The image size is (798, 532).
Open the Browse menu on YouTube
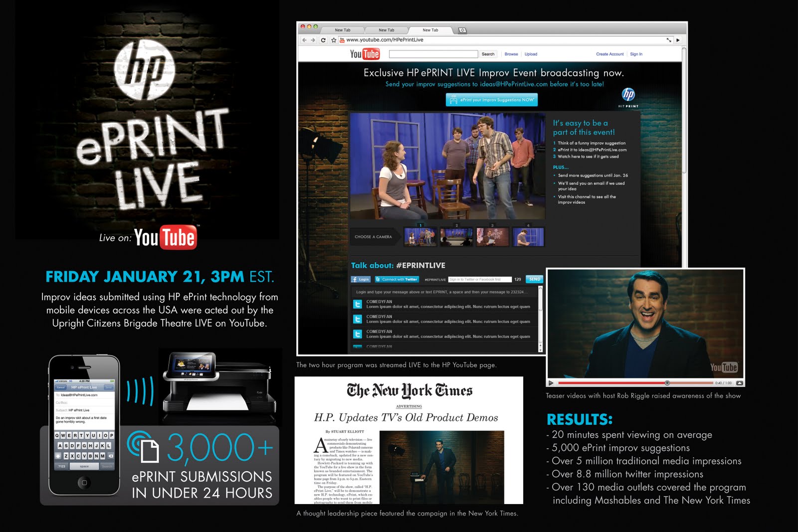pos(512,54)
